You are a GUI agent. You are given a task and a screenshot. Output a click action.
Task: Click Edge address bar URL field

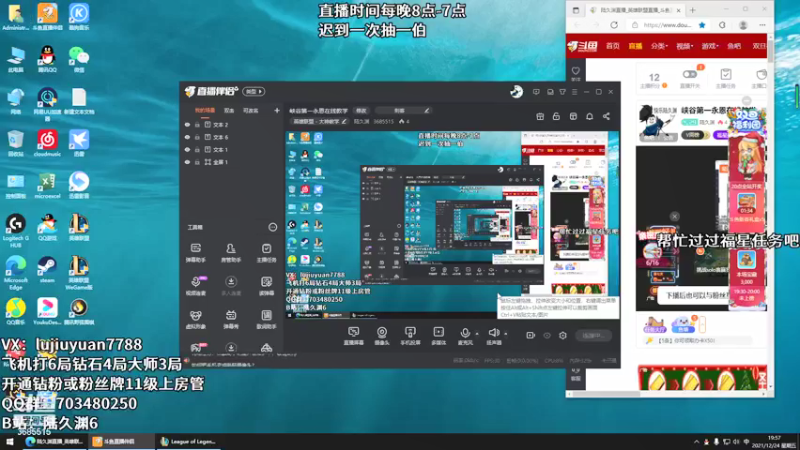[x=667, y=25]
